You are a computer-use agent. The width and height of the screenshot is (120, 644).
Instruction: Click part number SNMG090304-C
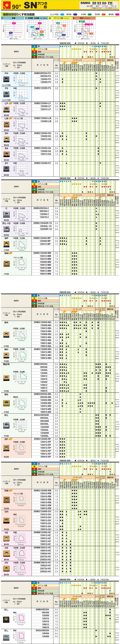click(x=41, y=208)
